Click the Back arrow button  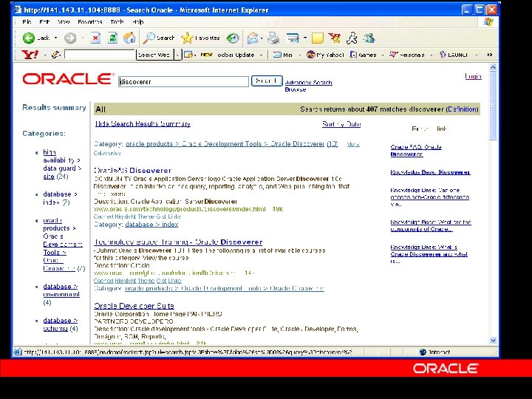[x=29, y=38]
